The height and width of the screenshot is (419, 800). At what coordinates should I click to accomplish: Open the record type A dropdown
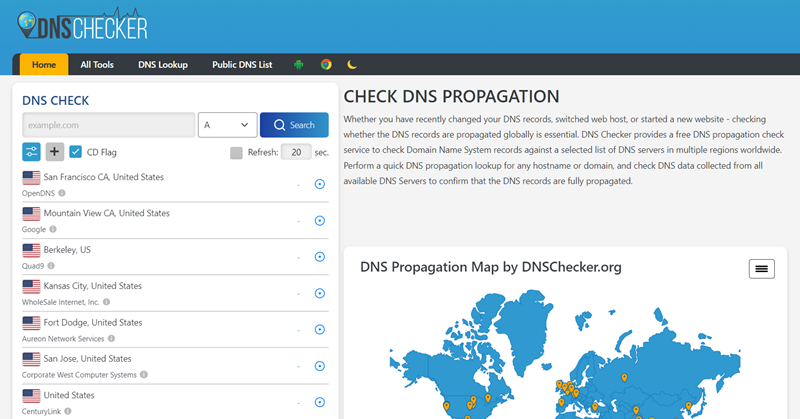[228, 125]
